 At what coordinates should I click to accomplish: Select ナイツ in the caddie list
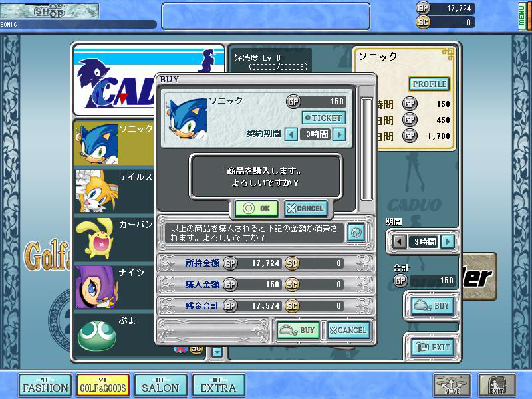(114, 287)
